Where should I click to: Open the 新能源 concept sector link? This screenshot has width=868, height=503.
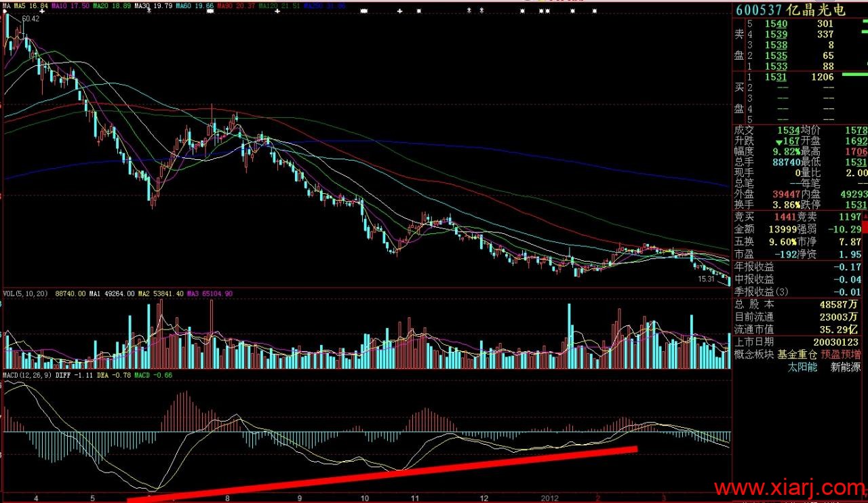click(x=846, y=367)
